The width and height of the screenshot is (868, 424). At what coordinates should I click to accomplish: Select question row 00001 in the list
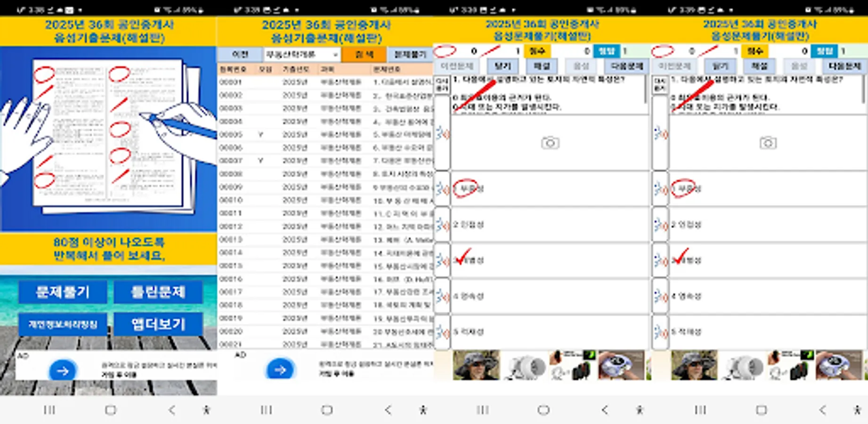click(x=283, y=81)
